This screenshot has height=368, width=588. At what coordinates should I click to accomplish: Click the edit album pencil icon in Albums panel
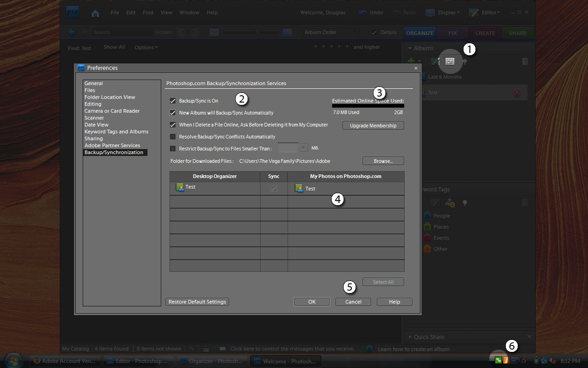(435, 61)
